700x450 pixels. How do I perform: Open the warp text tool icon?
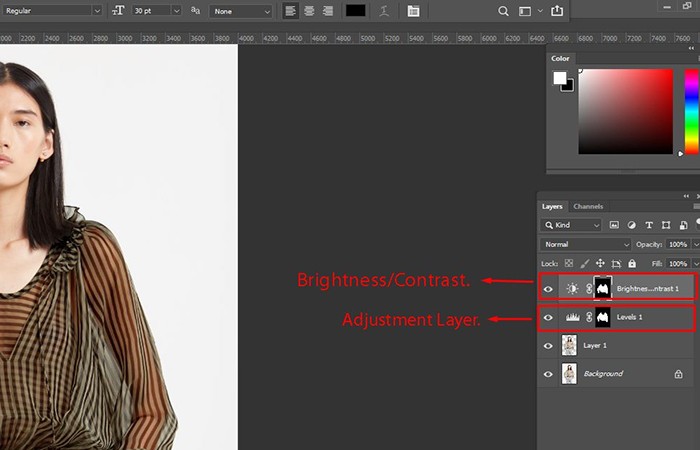pyautogui.click(x=384, y=11)
